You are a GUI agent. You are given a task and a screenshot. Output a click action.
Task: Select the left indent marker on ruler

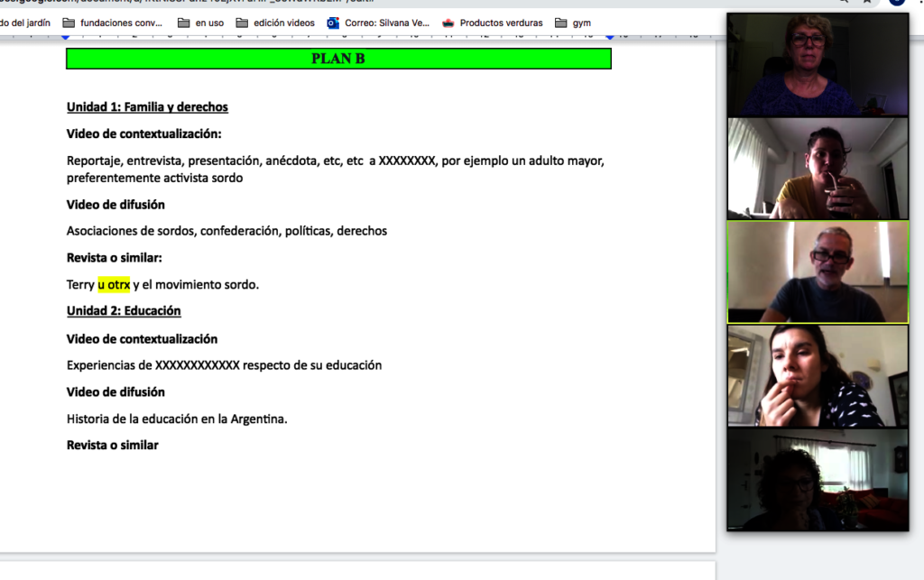65,36
